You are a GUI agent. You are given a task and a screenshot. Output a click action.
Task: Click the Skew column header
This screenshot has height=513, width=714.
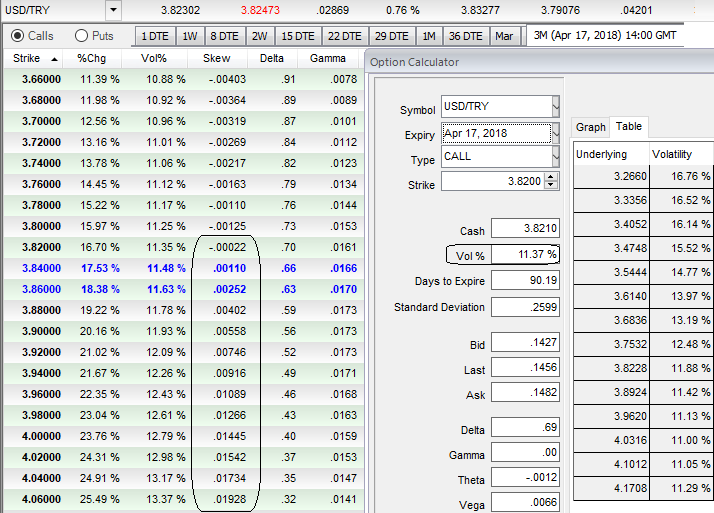[216, 58]
